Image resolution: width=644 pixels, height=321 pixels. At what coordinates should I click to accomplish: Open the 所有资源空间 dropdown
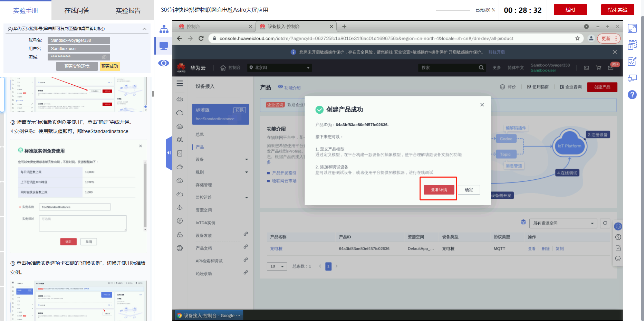(x=563, y=223)
